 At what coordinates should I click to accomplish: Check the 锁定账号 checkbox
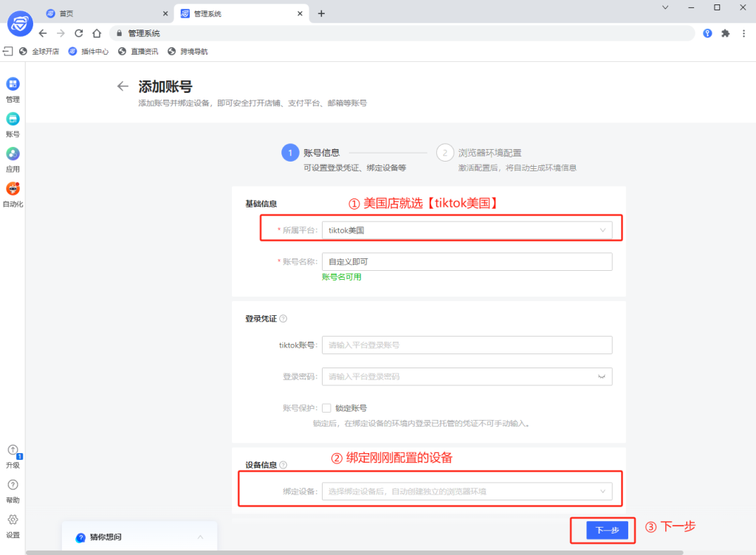pyautogui.click(x=326, y=408)
